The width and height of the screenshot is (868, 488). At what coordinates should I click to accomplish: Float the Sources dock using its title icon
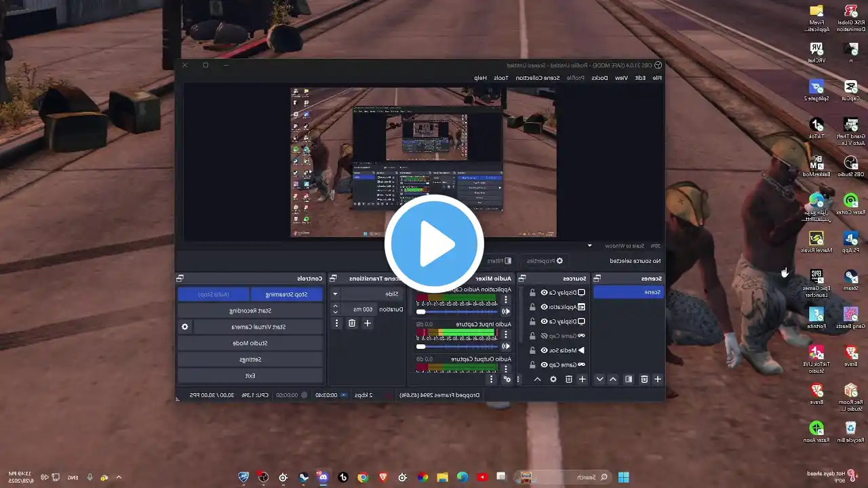pos(521,278)
